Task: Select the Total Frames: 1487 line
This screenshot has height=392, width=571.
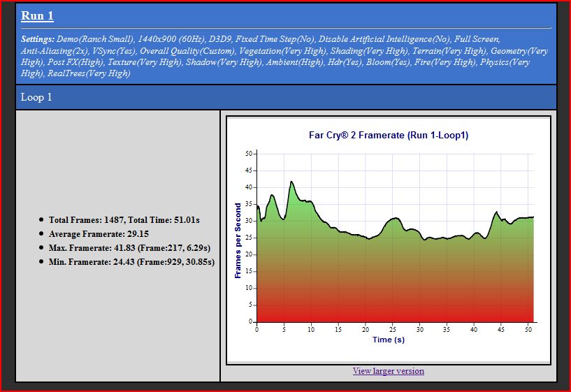Action: 124,220
